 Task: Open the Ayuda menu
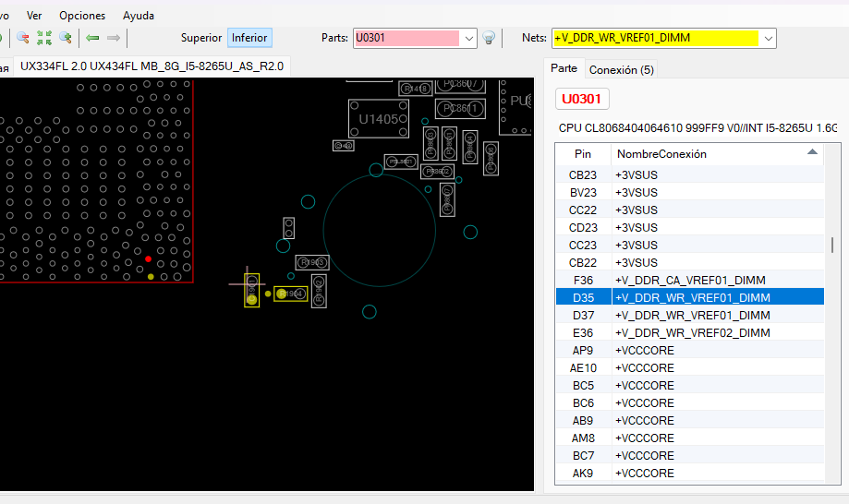[x=139, y=16]
